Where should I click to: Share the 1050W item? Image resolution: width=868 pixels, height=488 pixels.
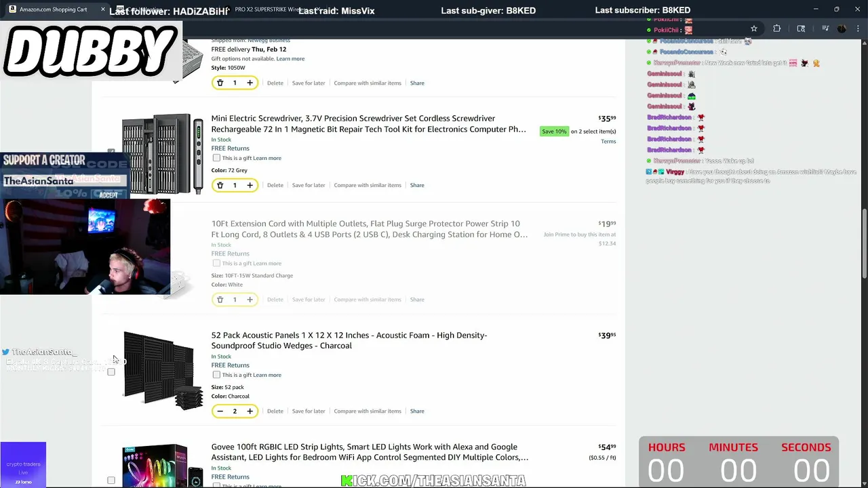point(417,83)
